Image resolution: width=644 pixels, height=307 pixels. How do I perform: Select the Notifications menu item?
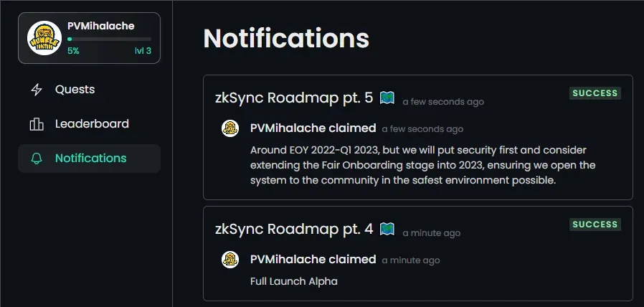[89, 159]
